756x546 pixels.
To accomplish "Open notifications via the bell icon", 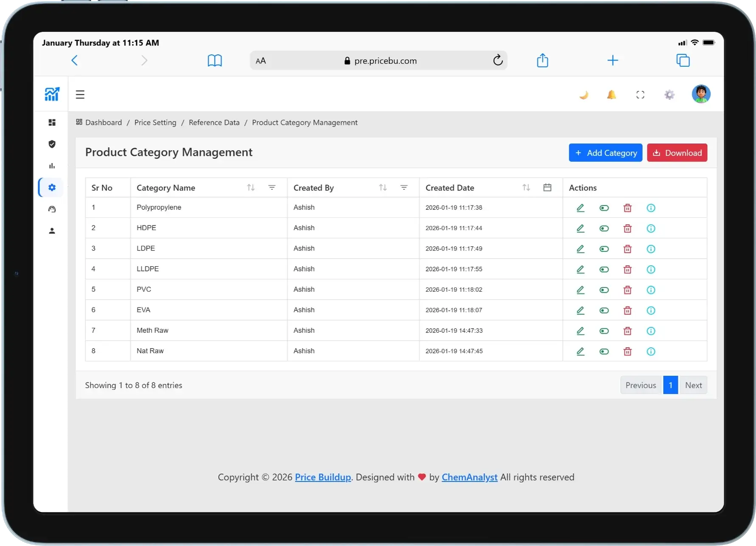I will pos(611,94).
